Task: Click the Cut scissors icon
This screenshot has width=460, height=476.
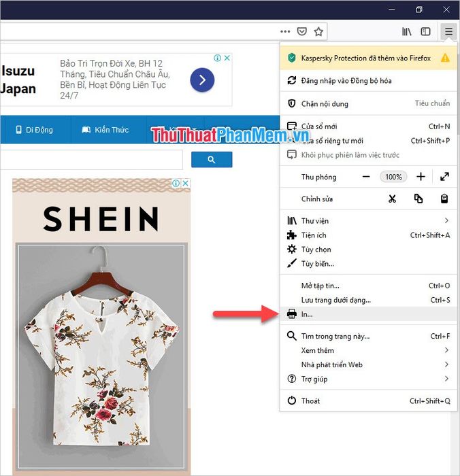Action: click(x=392, y=199)
